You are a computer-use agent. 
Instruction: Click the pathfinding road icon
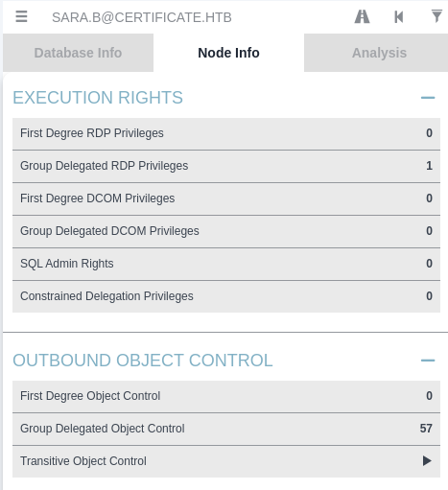[x=362, y=16]
